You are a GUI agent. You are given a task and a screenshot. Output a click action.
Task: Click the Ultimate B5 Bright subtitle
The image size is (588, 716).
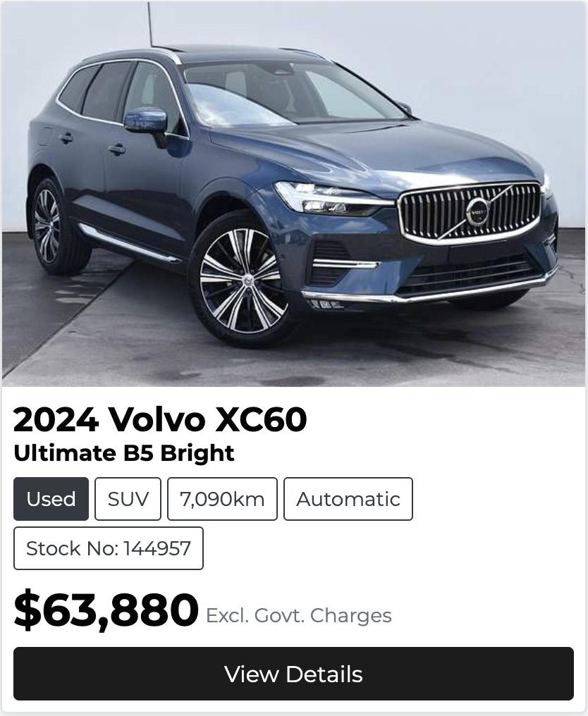click(x=124, y=453)
